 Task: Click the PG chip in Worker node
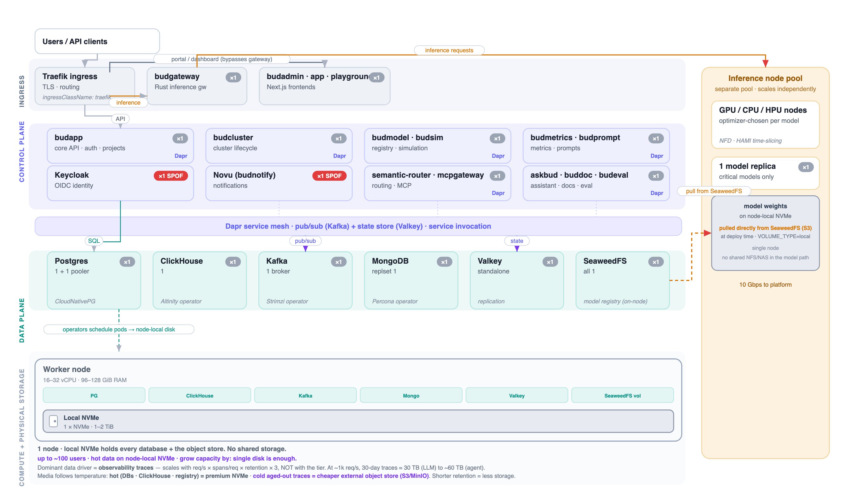click(94, 396)
